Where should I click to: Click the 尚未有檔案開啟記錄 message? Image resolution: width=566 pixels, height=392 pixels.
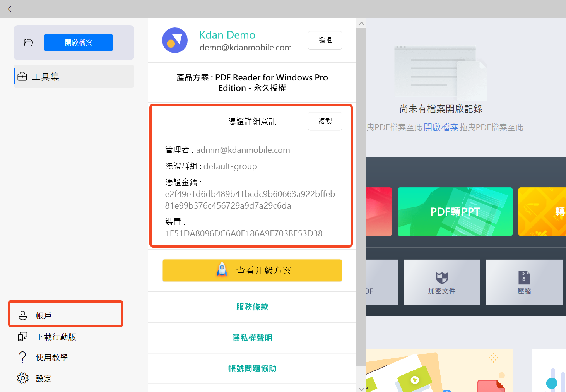pos(441,109)
